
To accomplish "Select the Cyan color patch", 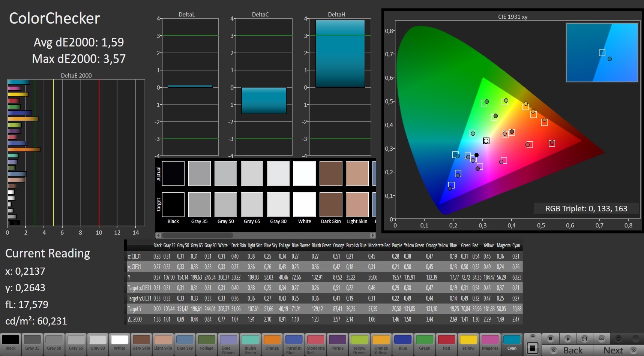I will [512, 343].
